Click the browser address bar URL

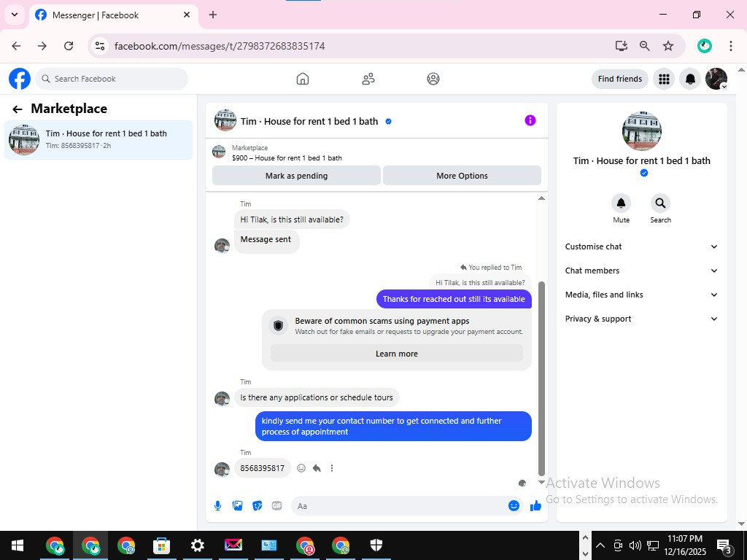click(220, 46)
